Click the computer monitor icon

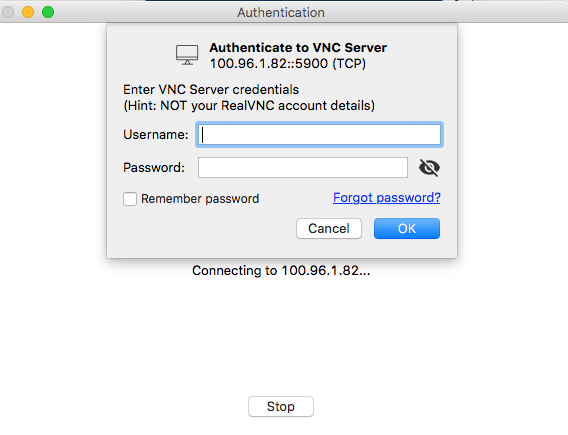tap(187, 55)
